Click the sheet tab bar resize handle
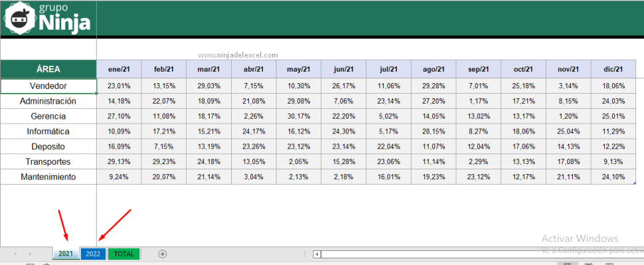644x265 pixels. [304, 254]
